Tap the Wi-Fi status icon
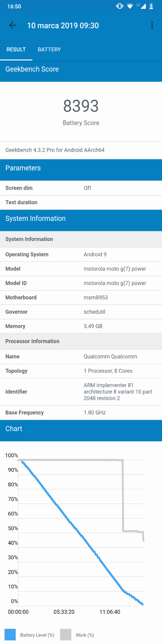This screenshot has height=644, width=162. tap(130, 6)
